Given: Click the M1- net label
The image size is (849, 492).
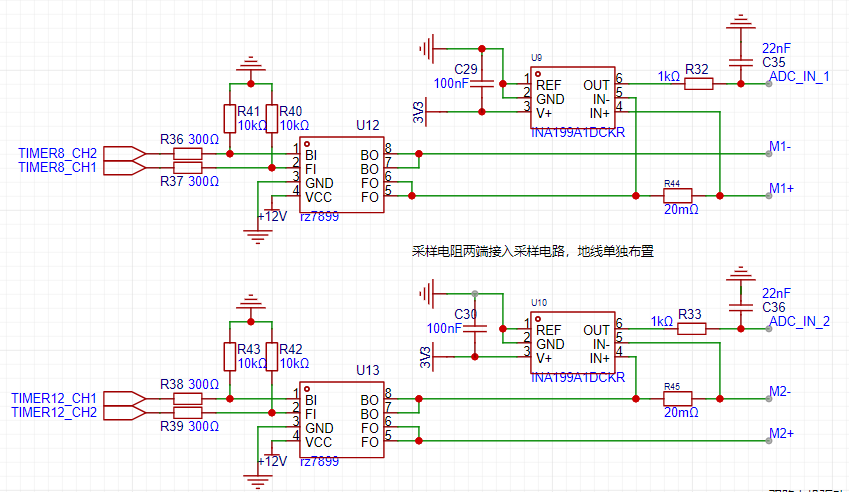Looking at the screenshot, I should click(780, 147).
